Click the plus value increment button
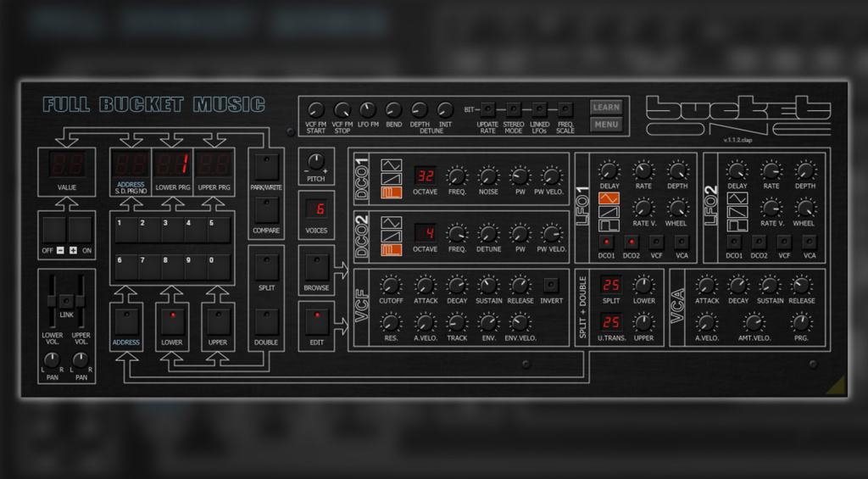The height and width of the screenshot is (479, 868). (x=80, y=230)
